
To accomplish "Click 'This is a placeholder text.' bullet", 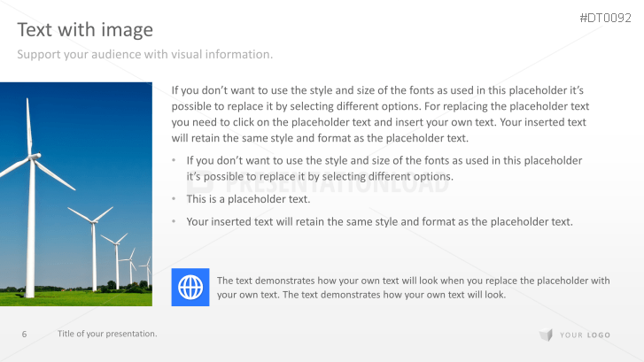I will pos(248,199).
